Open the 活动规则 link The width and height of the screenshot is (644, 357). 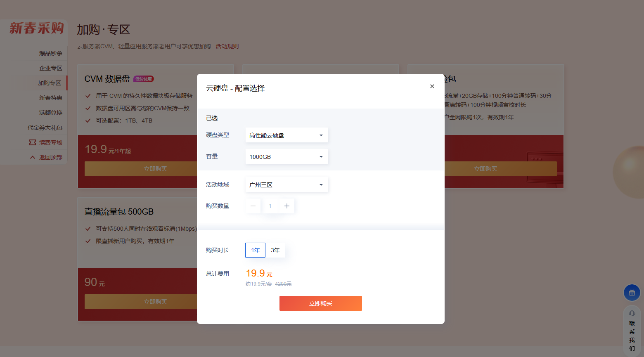227,46
